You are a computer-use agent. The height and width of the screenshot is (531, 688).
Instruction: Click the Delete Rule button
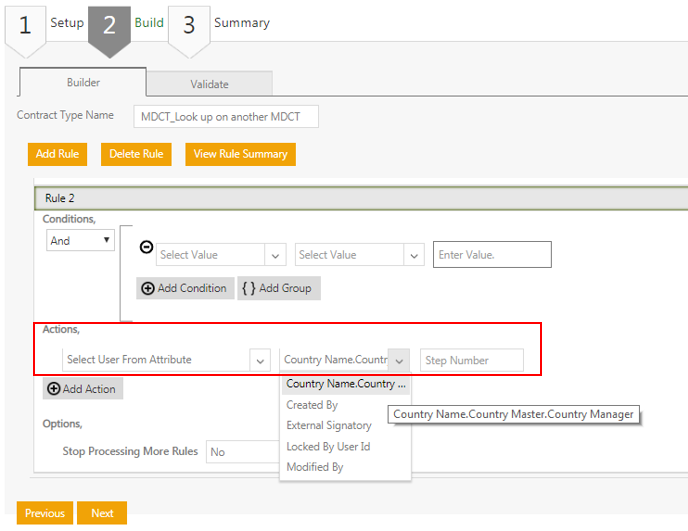pyautogui.click(x=136, y=154)
